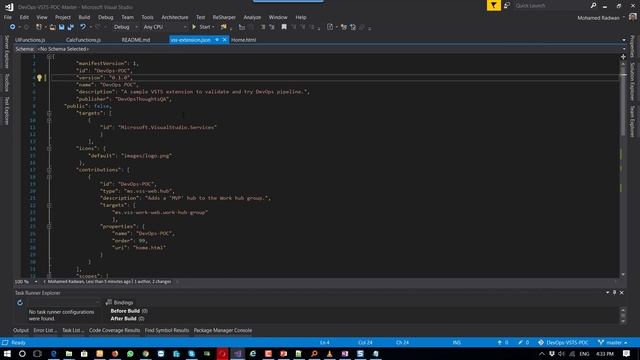The width and height of the screenshot is (640, 360).
Task: Click the Navigate Backward toolbar icon
Action: [x=13, y=27]
